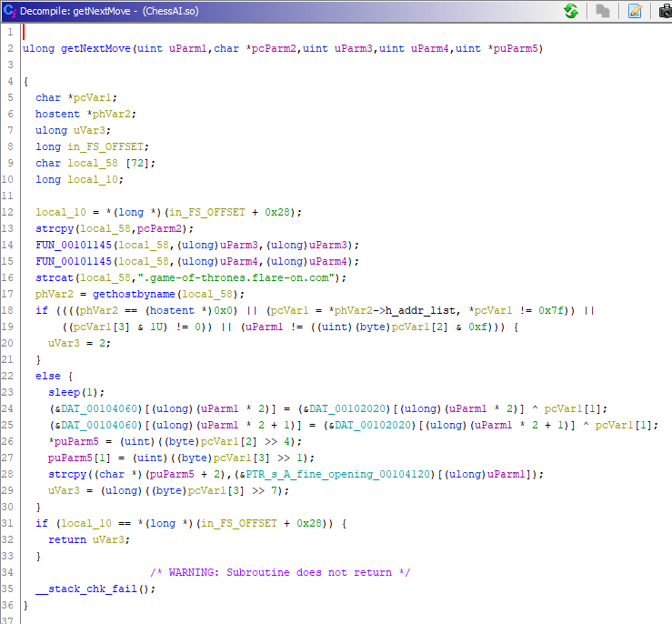
Task: Select 'hostent *phVar2;' declaration
Action: coord(85,114)
